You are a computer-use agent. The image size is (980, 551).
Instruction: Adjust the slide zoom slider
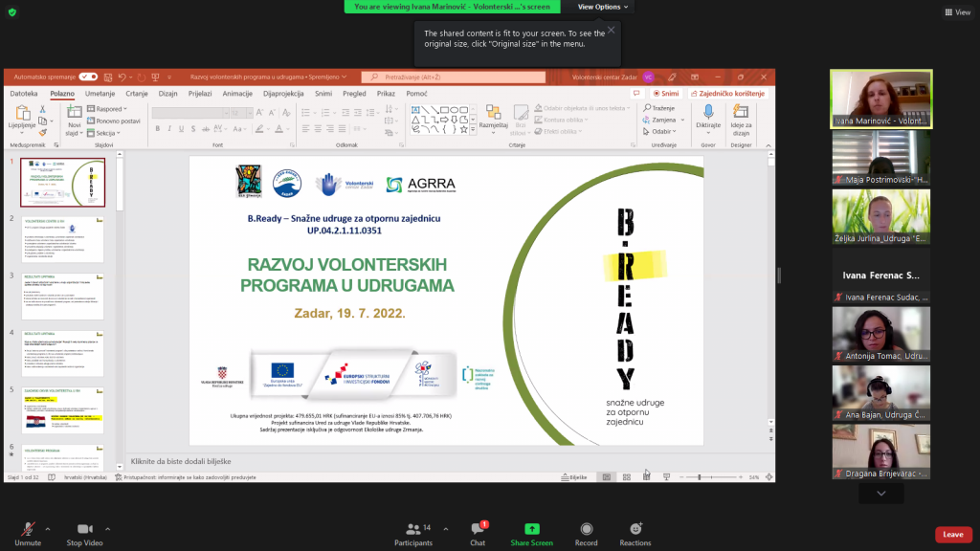click(700, 476)
